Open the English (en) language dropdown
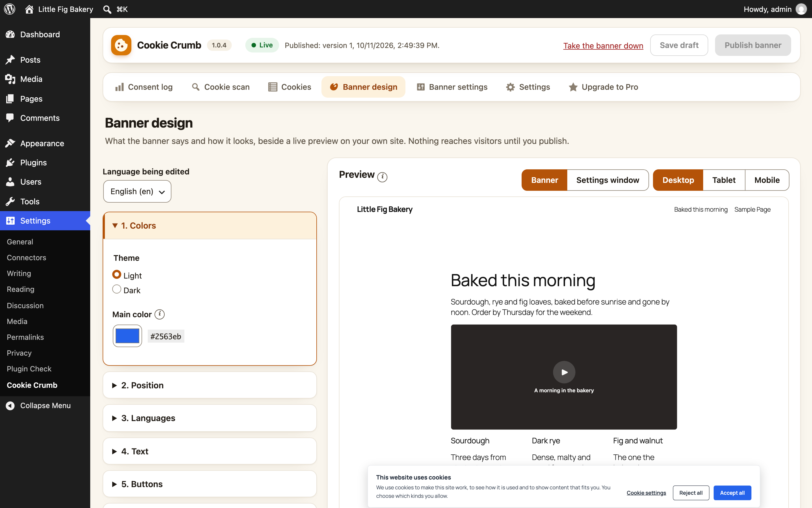 pyautogui.click(x=137, y=192)
